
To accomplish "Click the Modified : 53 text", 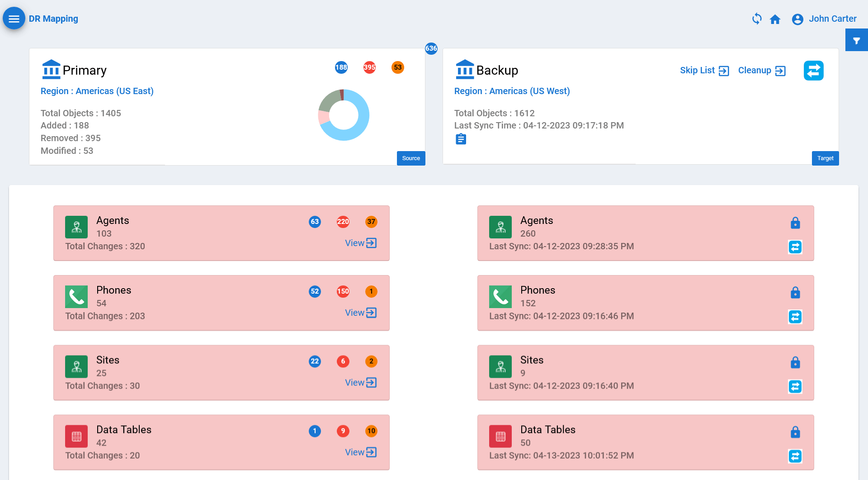I will point(67,151).
